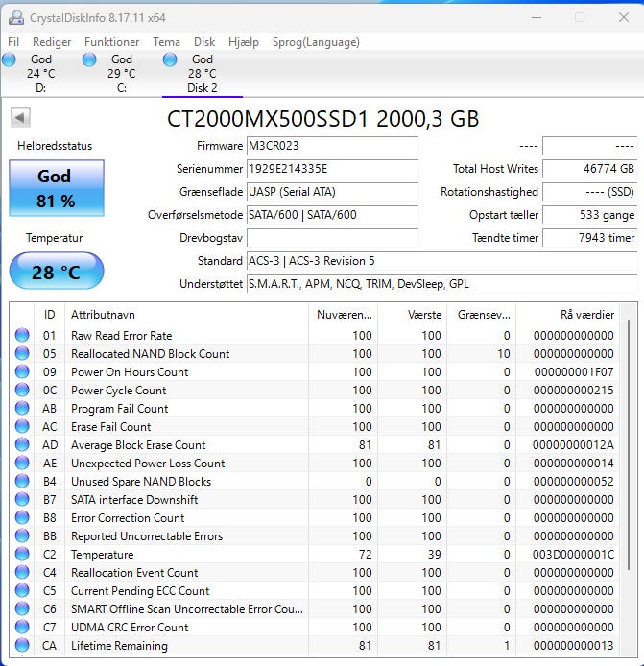Select the Disk 2 drive tab
This screenshot has height=666, width=644.
[x=202, y=74]
